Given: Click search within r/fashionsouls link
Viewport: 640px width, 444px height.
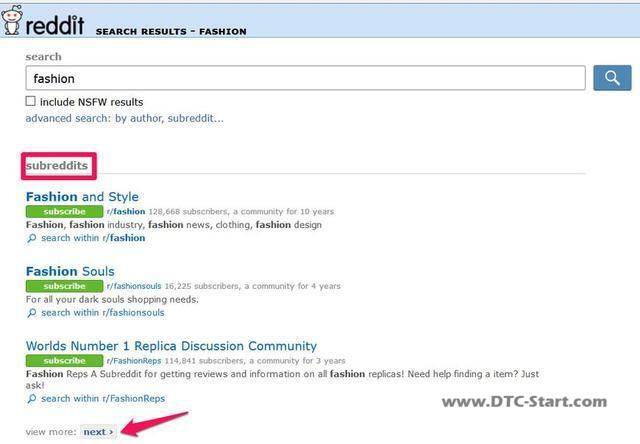Looking at the screenshot, I should coord(103,313).
